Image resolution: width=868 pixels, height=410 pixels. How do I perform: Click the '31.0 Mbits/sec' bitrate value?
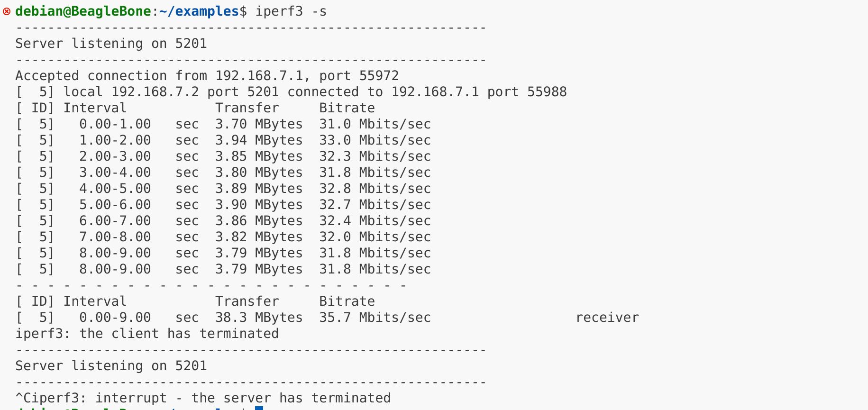coord(375,124)
